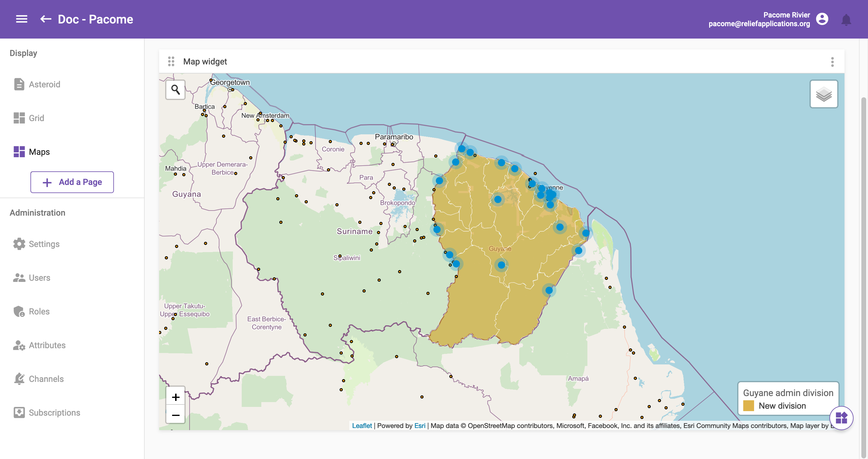This screenshot has width=868, height=459.
Task: Click the Mahdia label on the map
Action: coord(175,168)
